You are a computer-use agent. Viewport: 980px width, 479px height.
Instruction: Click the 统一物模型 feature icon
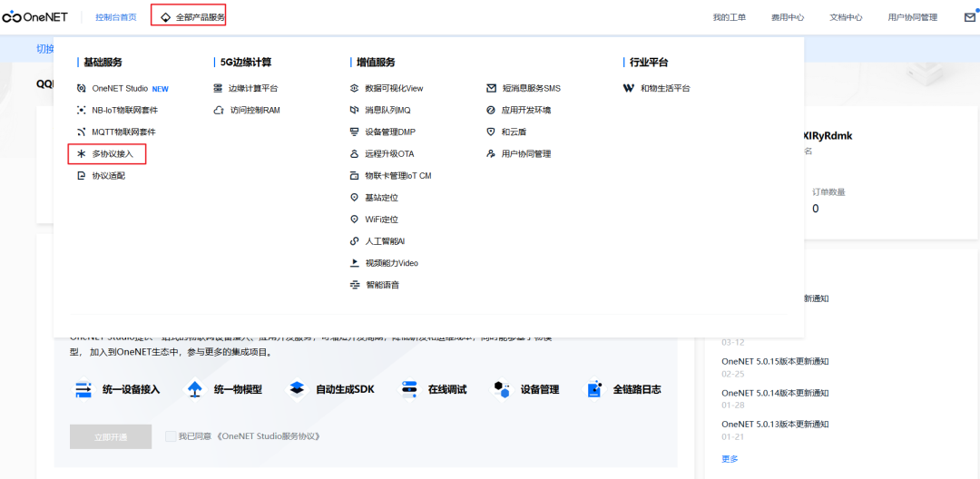tap(194, 389)
